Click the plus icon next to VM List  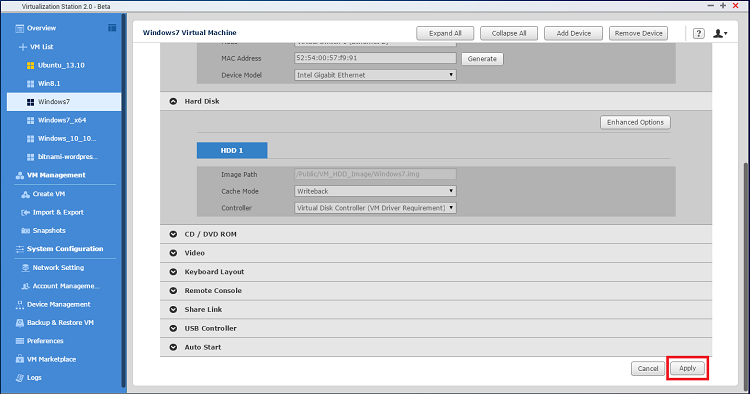tap(22, 47)
